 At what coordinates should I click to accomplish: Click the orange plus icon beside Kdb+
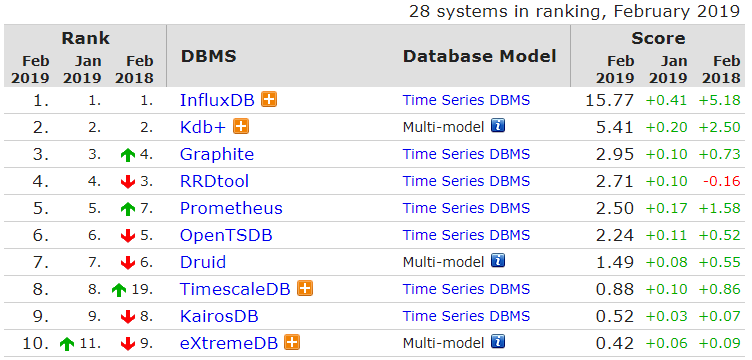point(241,127)
